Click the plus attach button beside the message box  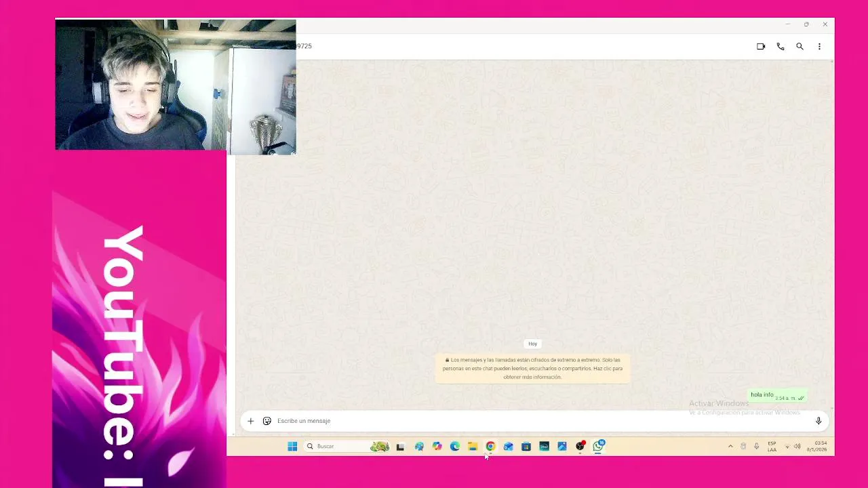[x=250, y=421]
